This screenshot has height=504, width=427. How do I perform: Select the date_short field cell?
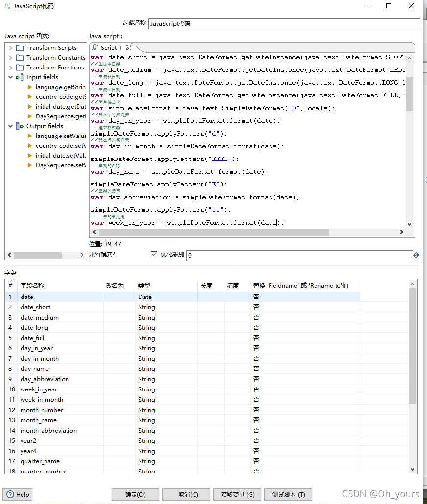(60, 307)
